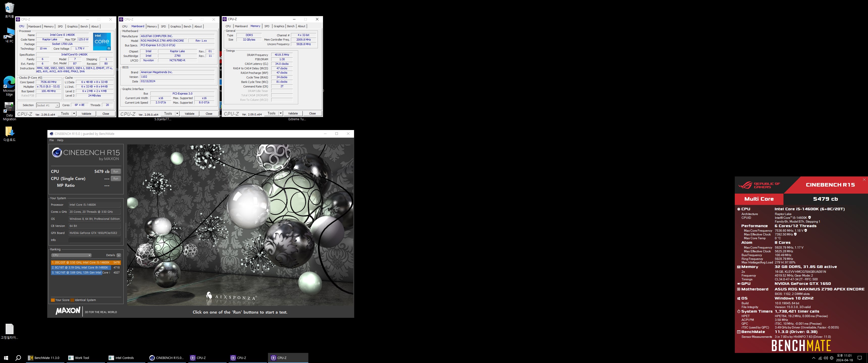Open the taskbar clock and date
868x363 pixels.
pyautogui.click(x=844, y=358)
